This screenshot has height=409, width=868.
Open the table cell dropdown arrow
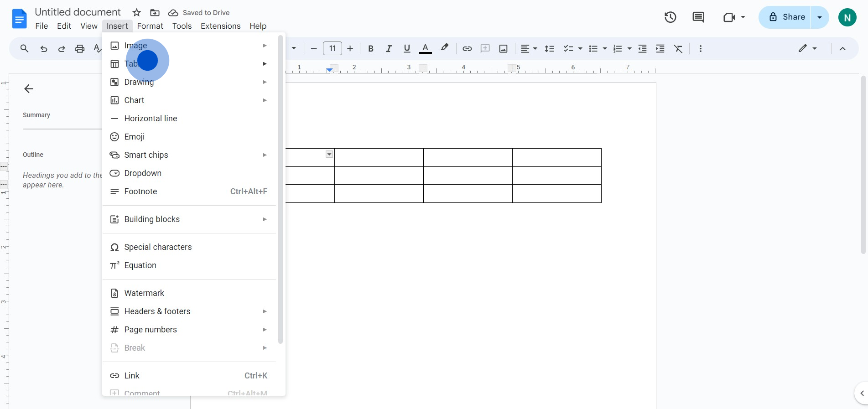[x=329, y=155]
